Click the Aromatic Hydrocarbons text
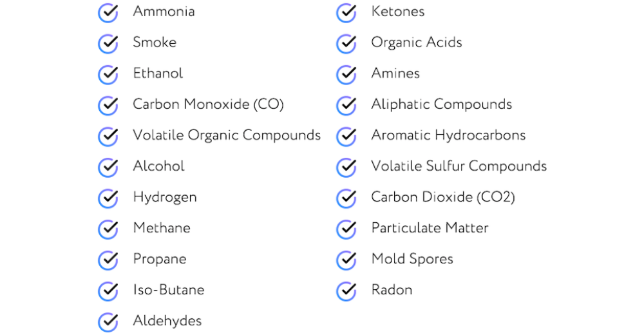 pyautogui.click(x=448, y=135)
